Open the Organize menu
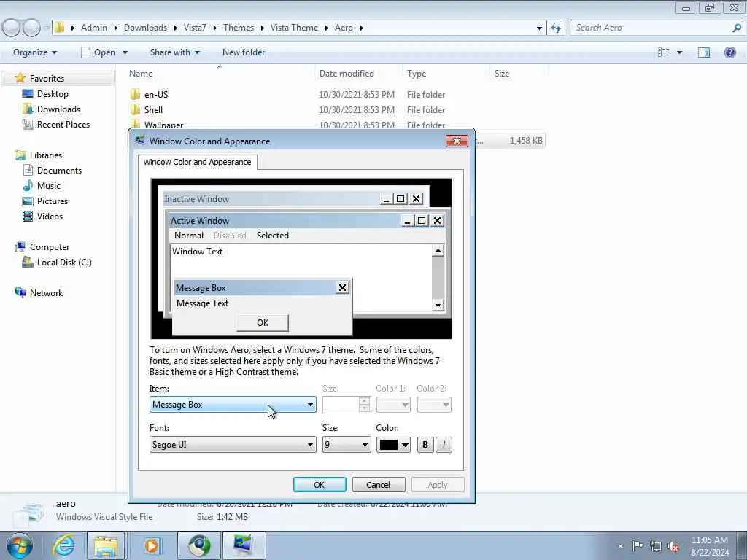 (x=35, y=52)
